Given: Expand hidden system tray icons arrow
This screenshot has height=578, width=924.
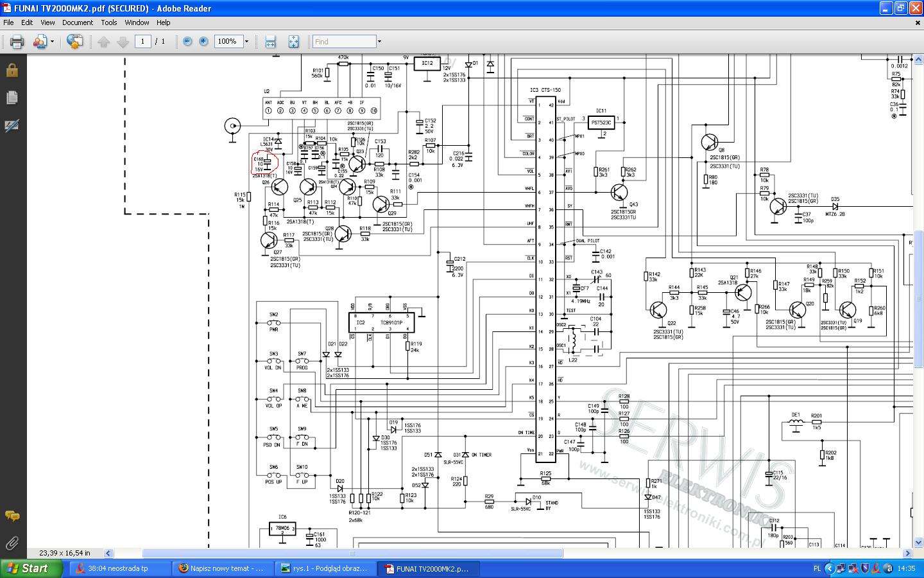Looking at the screenshot, I should (829, 568).
